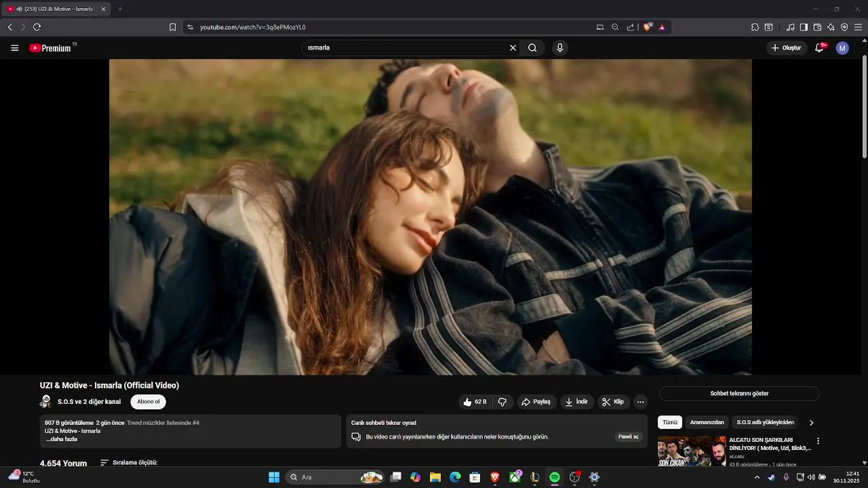
Task: Click the Oluştur create button
Action: coord(787,48)
